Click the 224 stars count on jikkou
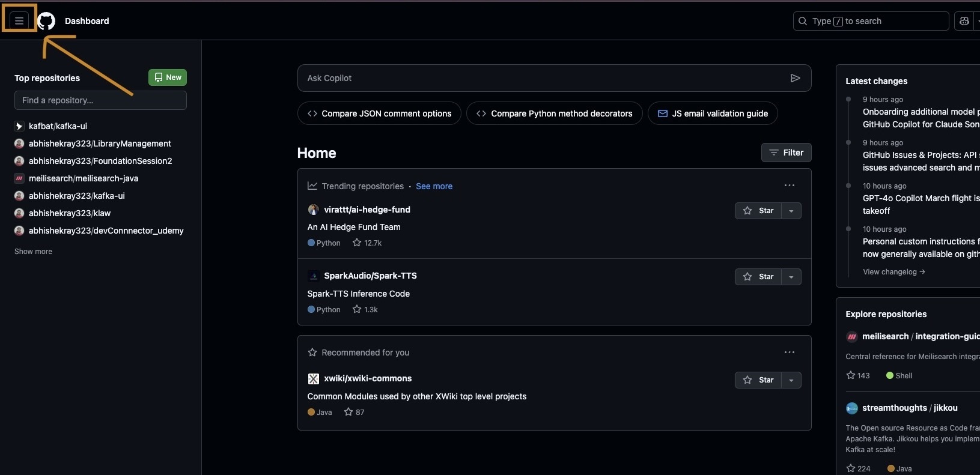 point(858,469)
